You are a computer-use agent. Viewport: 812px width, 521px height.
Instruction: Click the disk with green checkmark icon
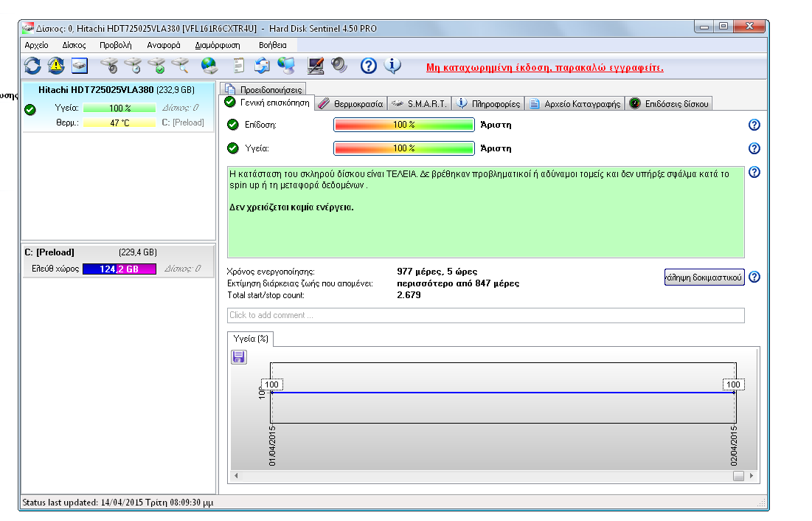point(156,66)
